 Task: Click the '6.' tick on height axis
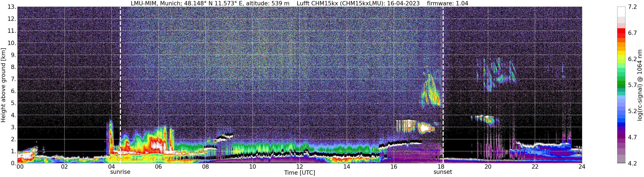[13, 91]
